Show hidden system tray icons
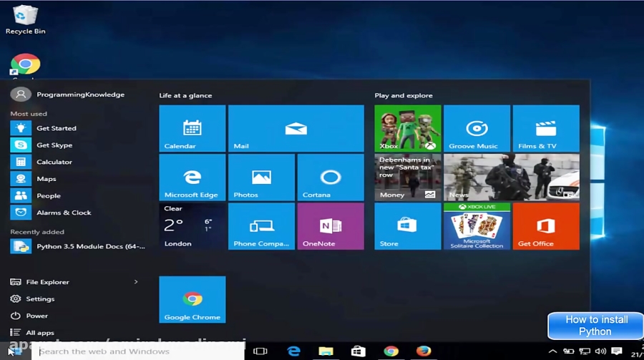The image size is (644, 360). [x=553, y=351]
